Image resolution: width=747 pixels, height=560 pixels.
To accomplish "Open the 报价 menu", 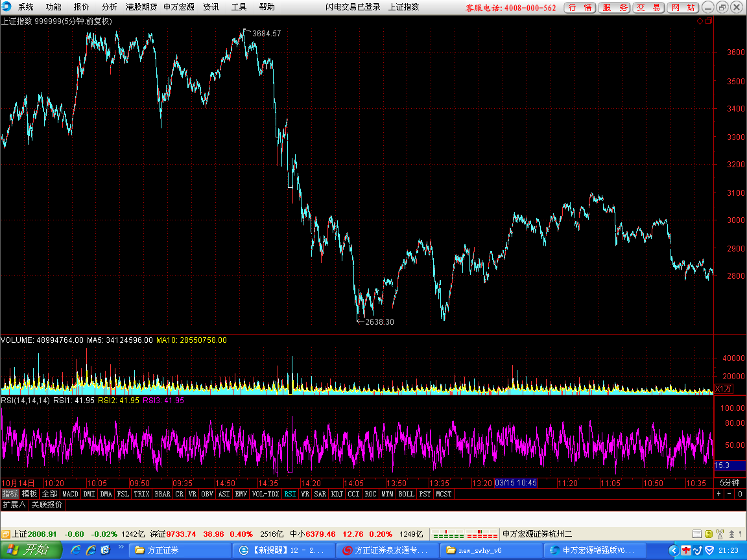I will pos(81,7).
